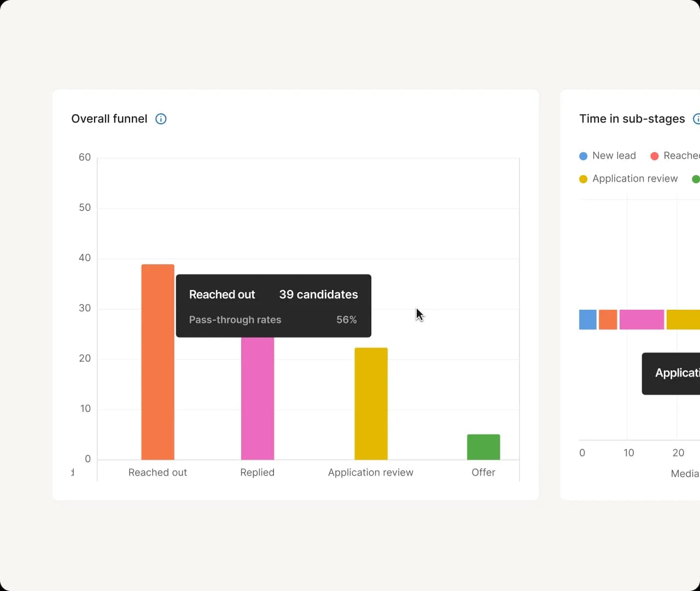Click the pink segment in sub-stages bar
700x591 pixels.
pyautogui.click(x=642, y=320)
